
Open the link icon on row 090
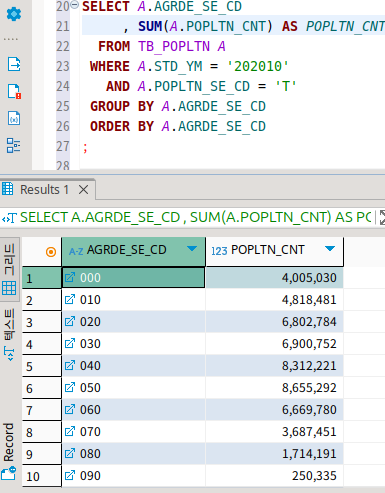pos(70,475)
